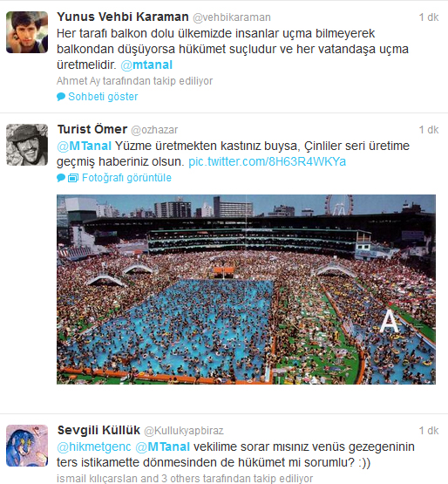Click the Sevgili Küllük display name
This screenshot has height=484, width=448.
coord(98,430)
